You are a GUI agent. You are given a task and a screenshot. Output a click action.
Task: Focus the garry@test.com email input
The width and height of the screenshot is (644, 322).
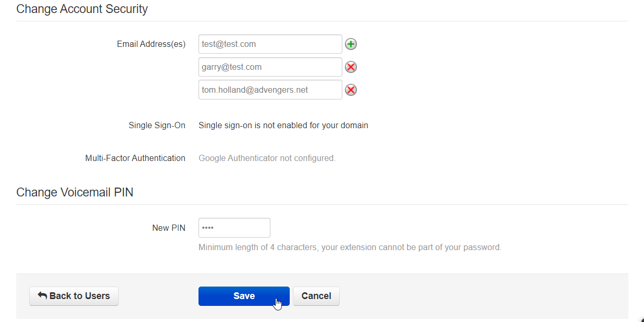pyautogui.click(x=270, y=67)
